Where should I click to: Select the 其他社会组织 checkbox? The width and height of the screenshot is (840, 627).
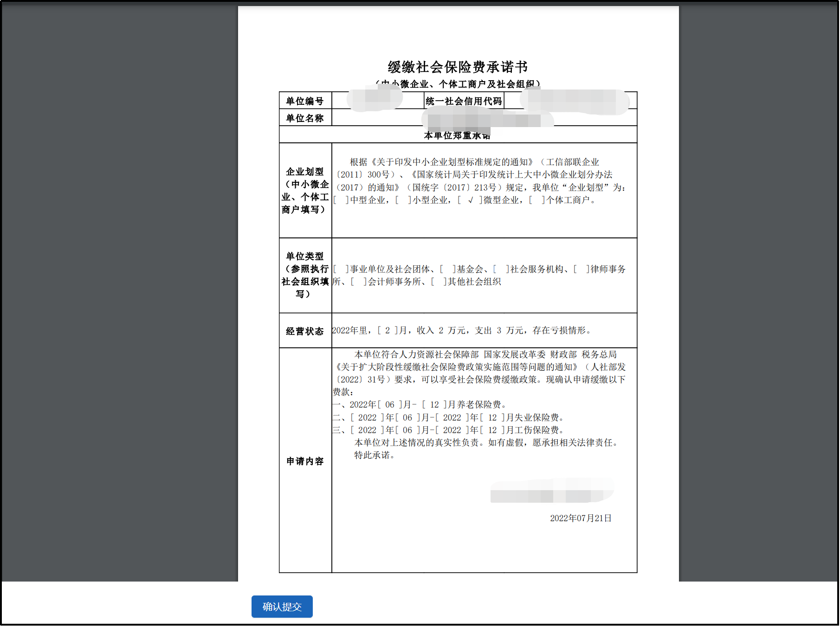[438, 281]
